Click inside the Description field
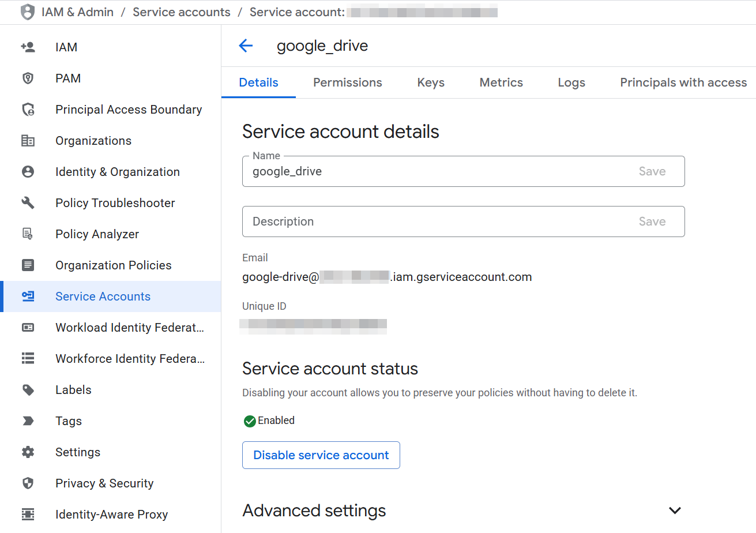756x533 pixels. (x=404, y=222)
